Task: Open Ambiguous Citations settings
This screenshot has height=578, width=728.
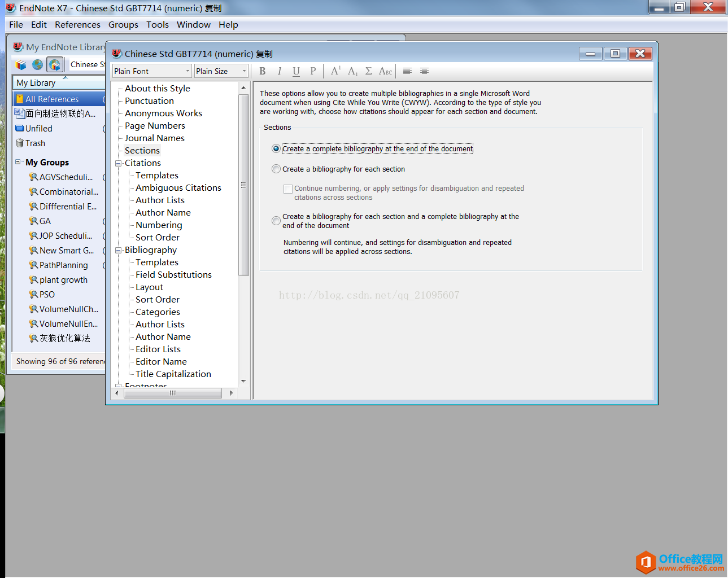Action: click(x=178, y=188)
